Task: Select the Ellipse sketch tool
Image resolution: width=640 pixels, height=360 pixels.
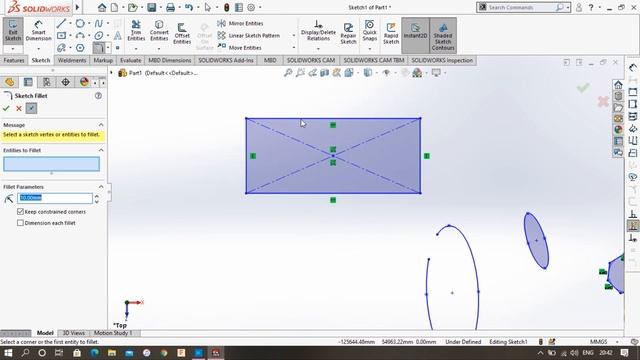Action: pos(98,36)
